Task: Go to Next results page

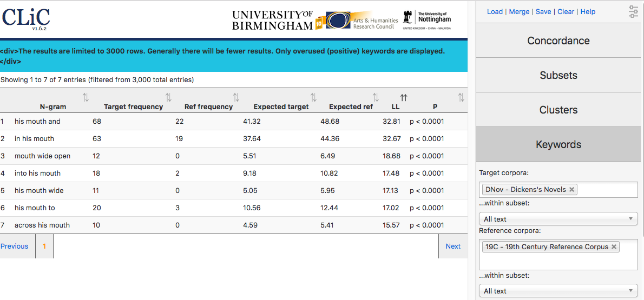Action: pyautogui.click(x=453, y=246)
